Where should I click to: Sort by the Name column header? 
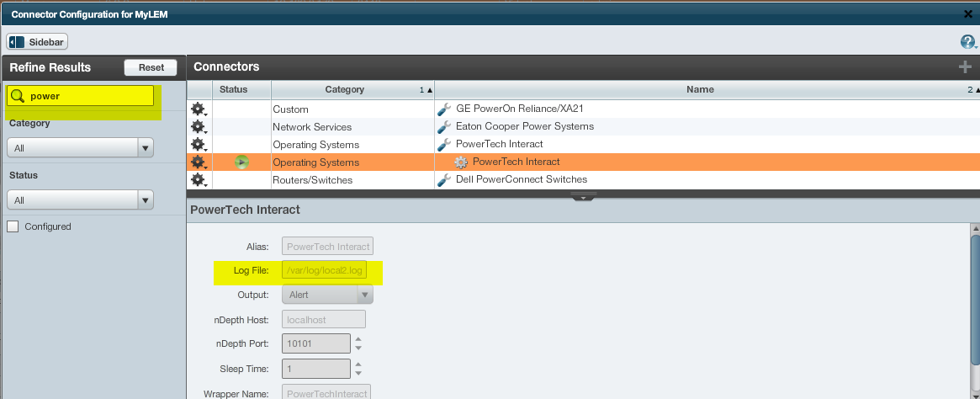707,89
